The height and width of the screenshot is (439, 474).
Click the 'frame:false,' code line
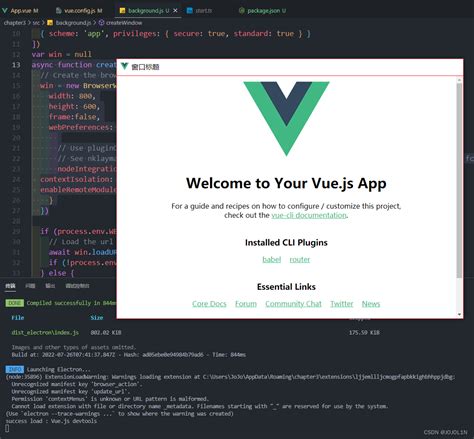pos(74,117)
